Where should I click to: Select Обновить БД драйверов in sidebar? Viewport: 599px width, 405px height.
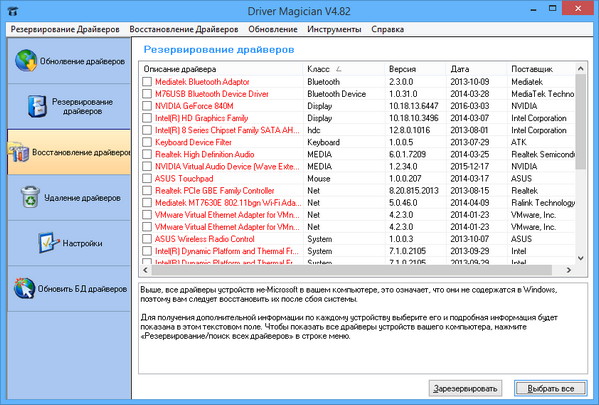pyautogui.click(x=69, y=288)
